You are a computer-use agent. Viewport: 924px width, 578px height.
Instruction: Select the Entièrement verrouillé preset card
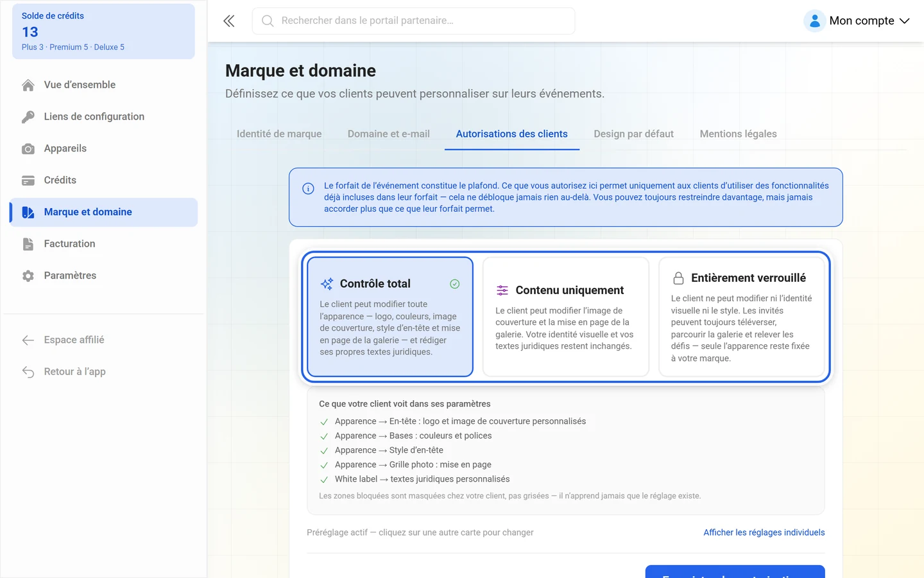coord(742,317)
